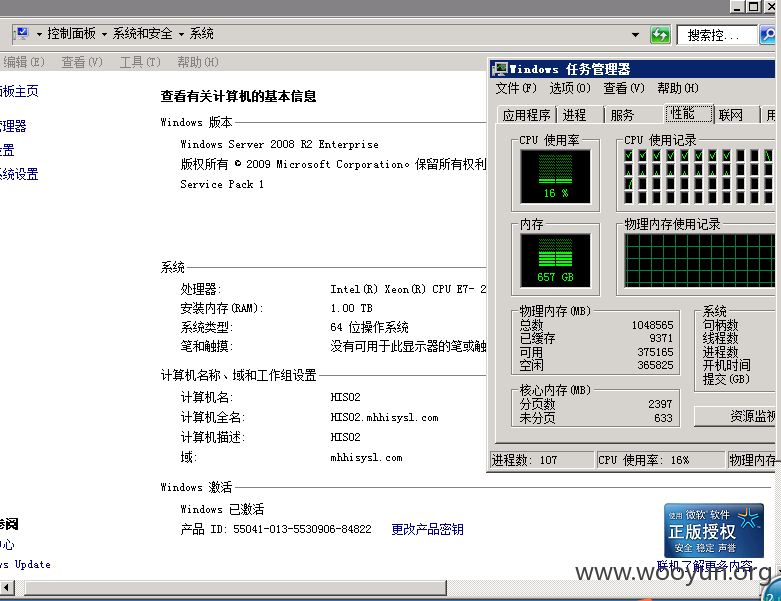Click the horizontal scrollbar left arrow
Image resolution: width=781 pixels, height=601 pixels.
[x=7, y=588]
